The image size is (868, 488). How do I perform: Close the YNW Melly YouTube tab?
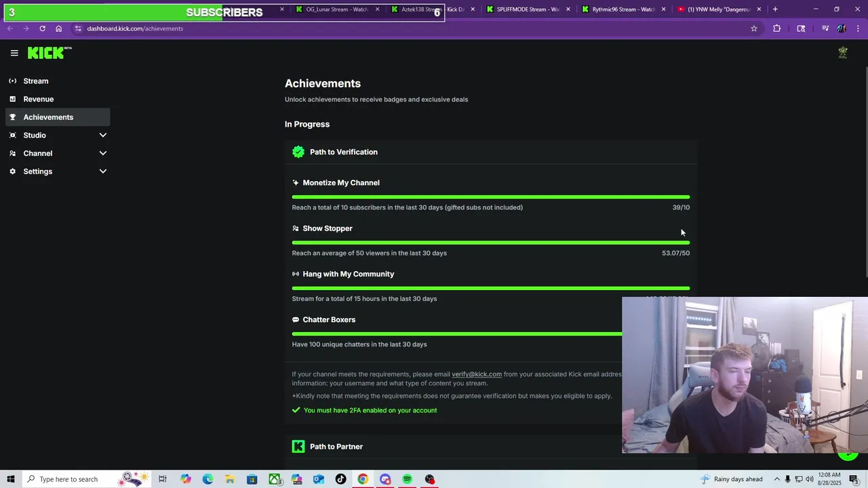[759, 9]
